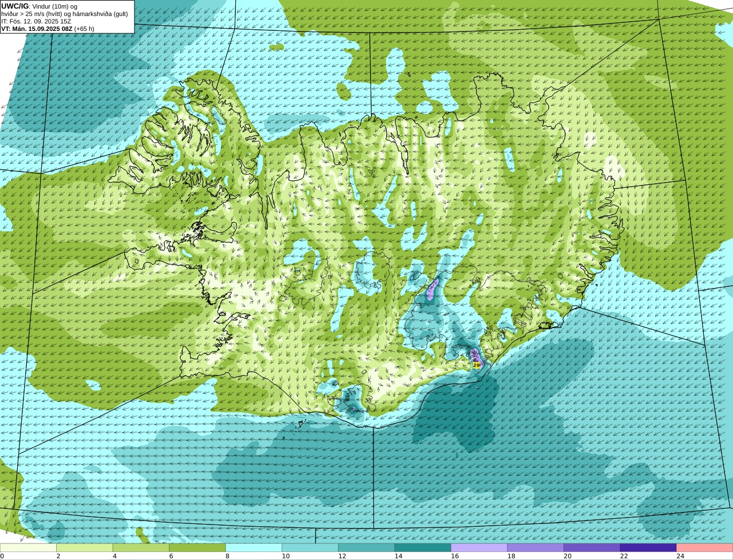
Task: Click the scale label '22'
Action: point(624,555)
